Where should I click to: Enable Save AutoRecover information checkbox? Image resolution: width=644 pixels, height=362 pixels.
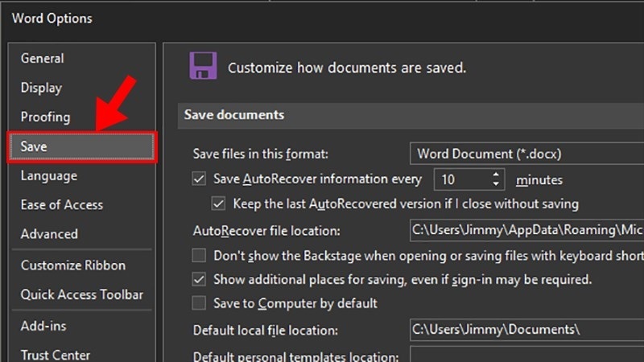(199, 179)
